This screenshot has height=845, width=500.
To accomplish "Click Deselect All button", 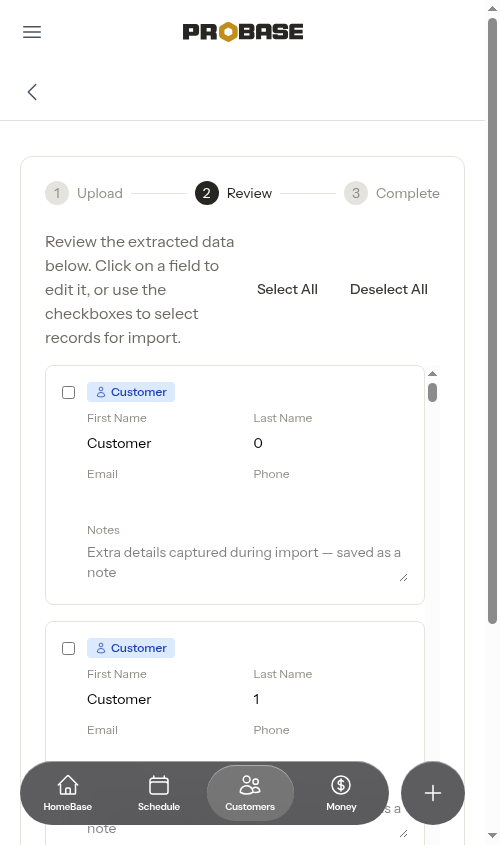I will point(389,289).
